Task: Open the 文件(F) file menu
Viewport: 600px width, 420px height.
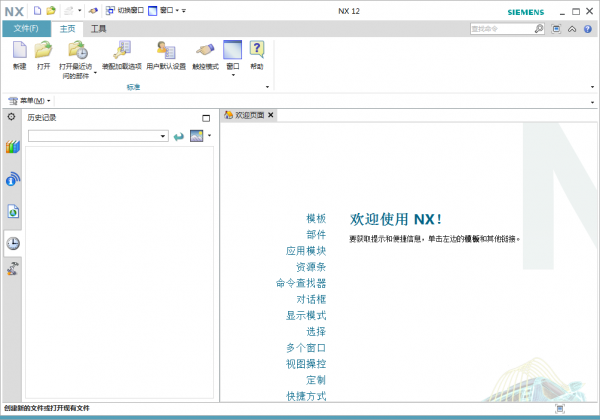Action: (26, 29)
